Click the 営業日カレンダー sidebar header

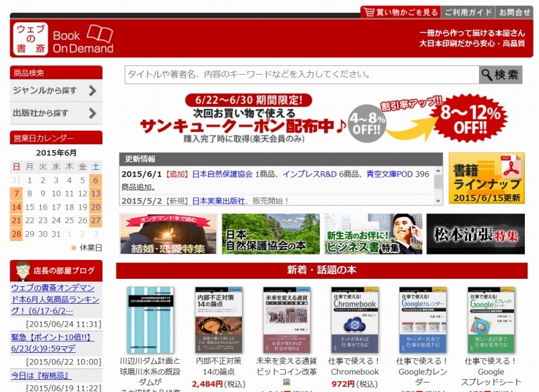point(56,138)
